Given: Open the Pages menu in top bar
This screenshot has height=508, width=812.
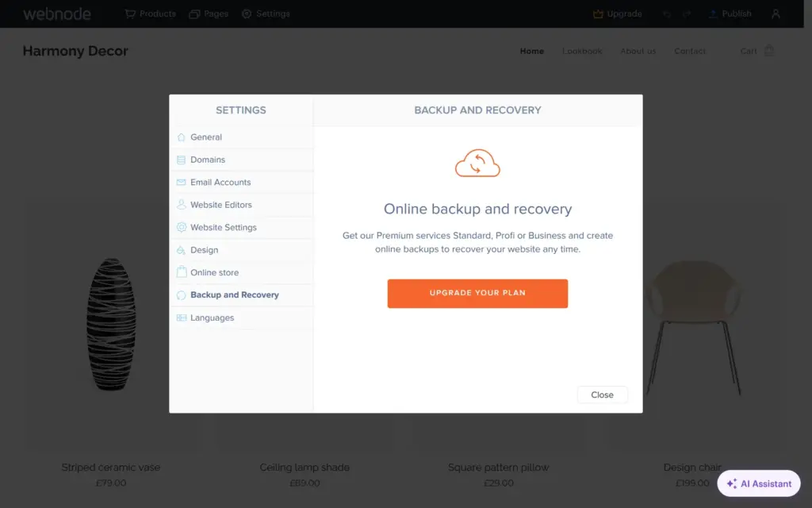Looking at the screenshot, I should coord(209,14).
